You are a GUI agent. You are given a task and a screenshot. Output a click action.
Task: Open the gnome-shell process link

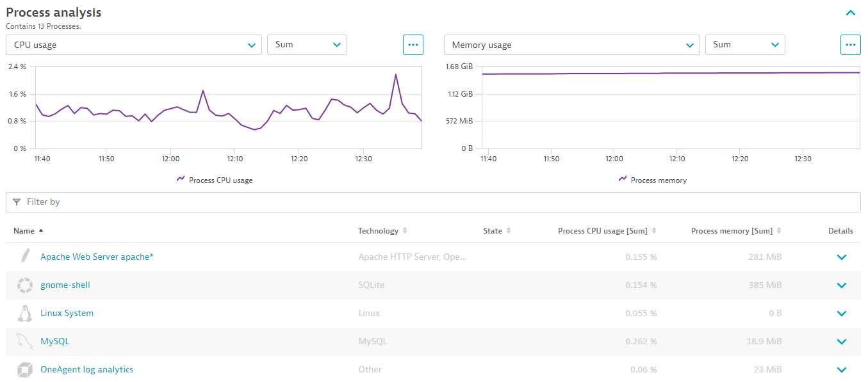coord(66,285)
